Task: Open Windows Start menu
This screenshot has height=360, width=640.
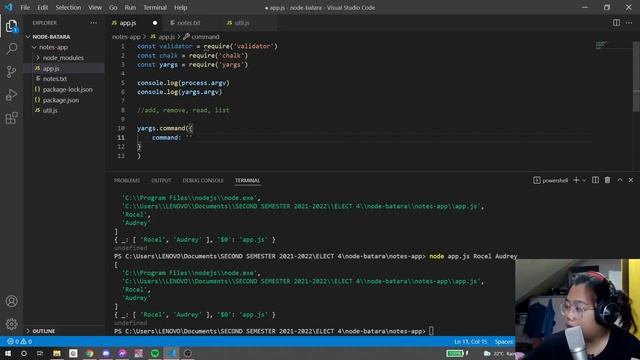Action: pos(8,353)
